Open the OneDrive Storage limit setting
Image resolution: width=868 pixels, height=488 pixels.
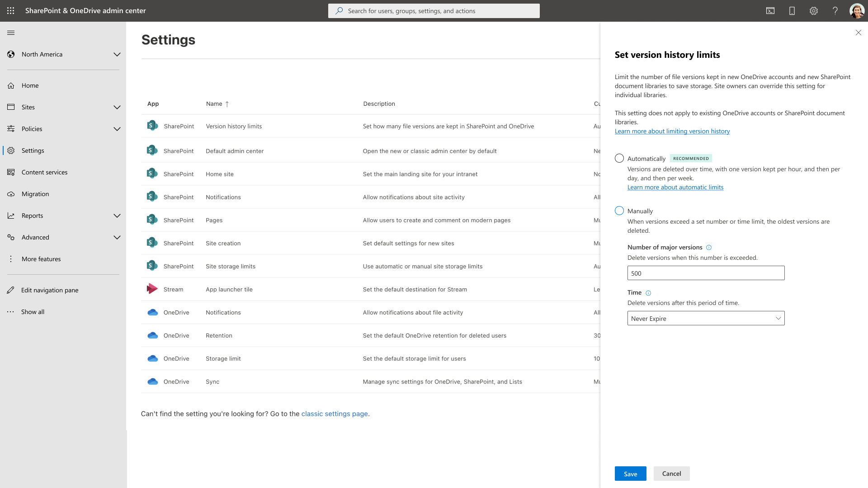[223, 358]
